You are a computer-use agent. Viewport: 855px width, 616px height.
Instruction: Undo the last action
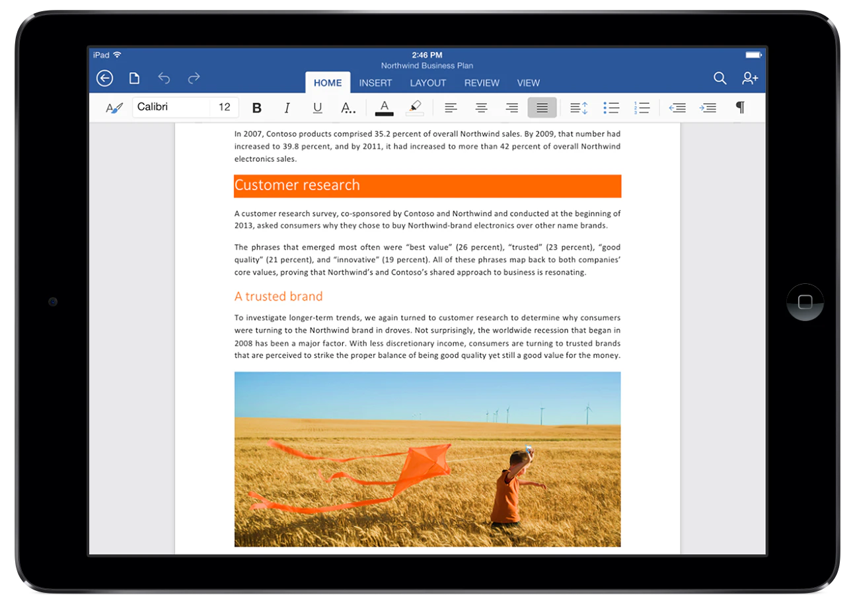click(164, 78)
